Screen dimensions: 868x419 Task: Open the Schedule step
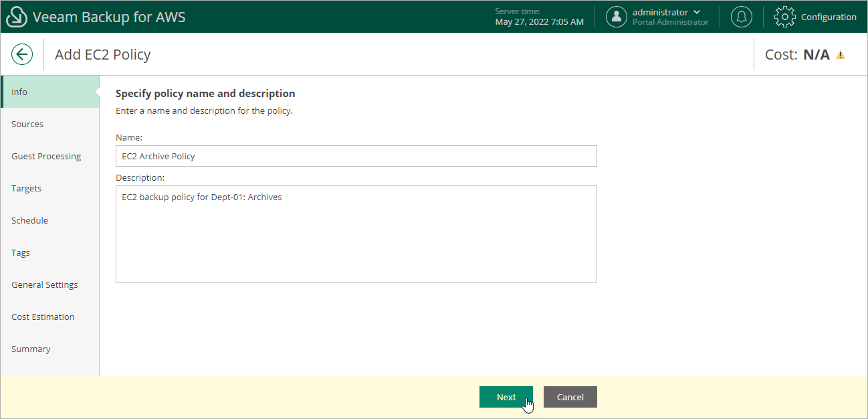(30, 220)
